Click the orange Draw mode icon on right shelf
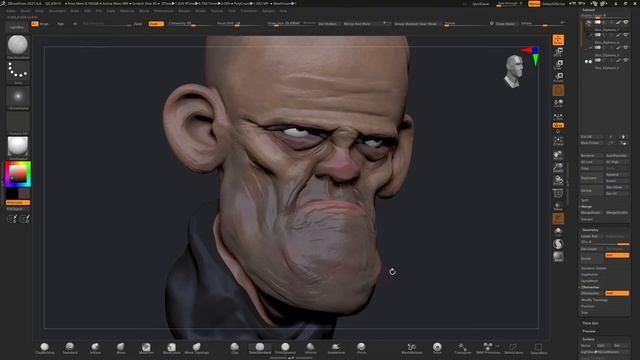 coord(558,40)
